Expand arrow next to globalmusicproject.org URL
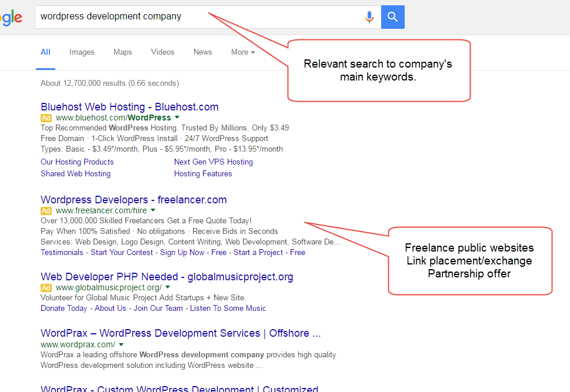 [168, 287]
